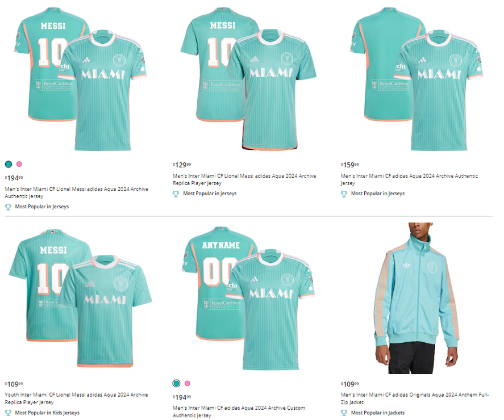Screen dimensions: 504x420
Task: Open the Men's adidas Aqua Archive Authentic Jersey link
Action: (409, 179)
